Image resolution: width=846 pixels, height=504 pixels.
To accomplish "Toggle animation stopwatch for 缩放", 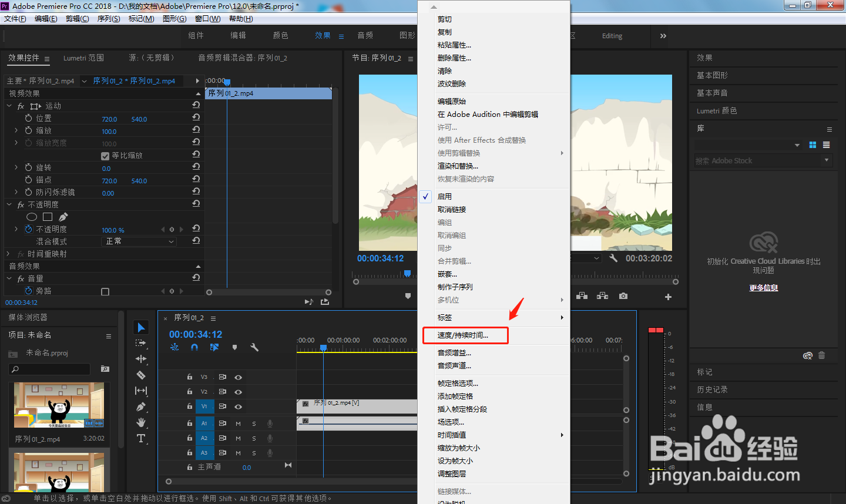I will pos(28,130).
